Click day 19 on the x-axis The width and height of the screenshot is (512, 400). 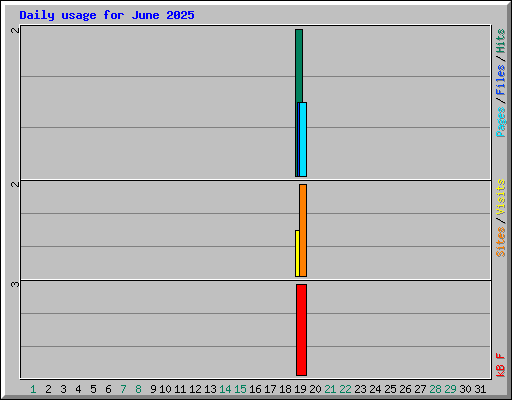300,389
